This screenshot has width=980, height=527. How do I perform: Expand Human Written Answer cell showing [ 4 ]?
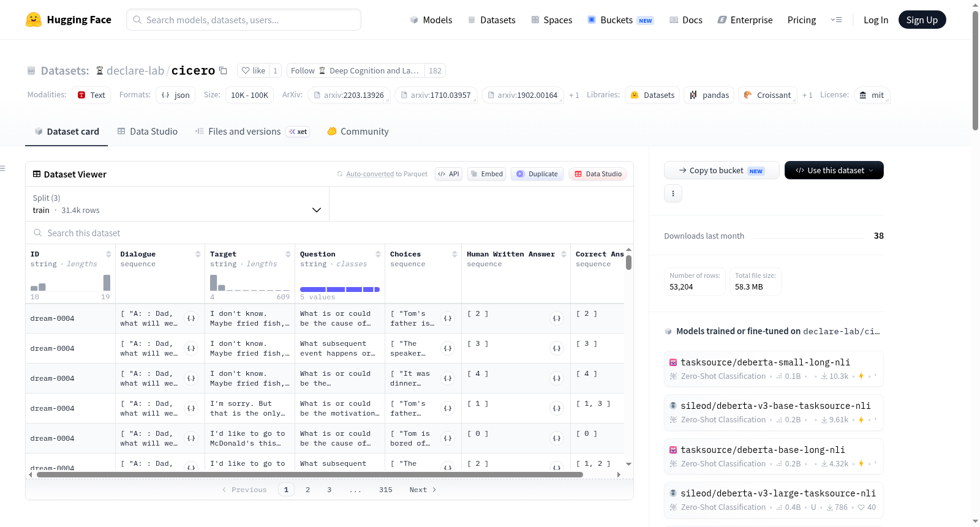(557, 378)
